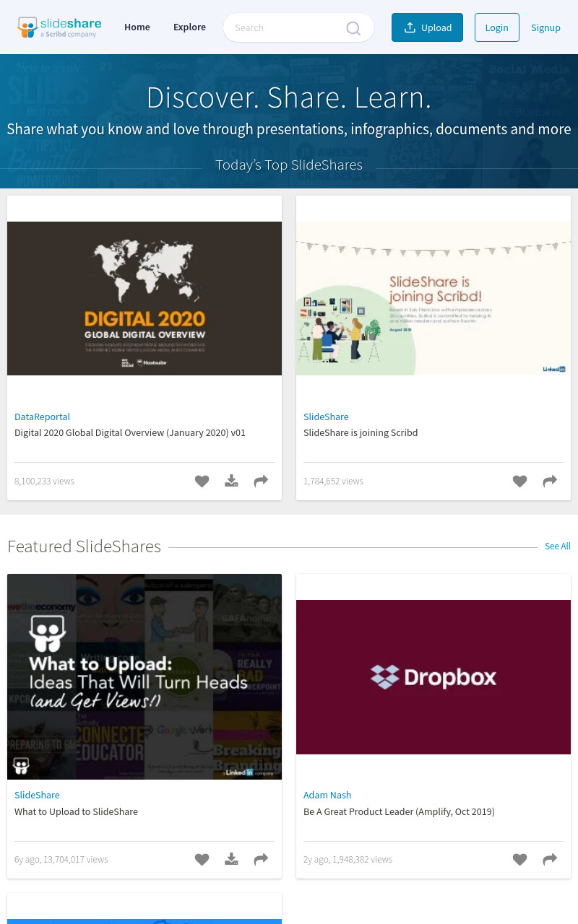Image resolution: width=578 pixels, height=924 pixels.
Task: Like the Be A Great Product Leader deck
Action: pyautogui.click(x=519, y=859)
